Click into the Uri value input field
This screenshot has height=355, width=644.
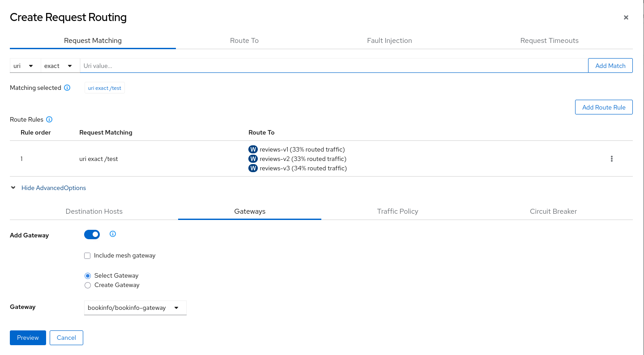click(x=333, y=66)
